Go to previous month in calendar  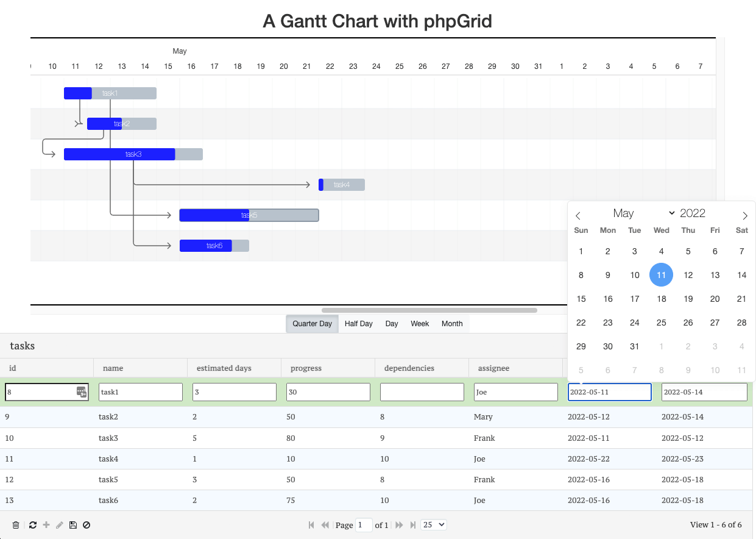click(578, 215)
